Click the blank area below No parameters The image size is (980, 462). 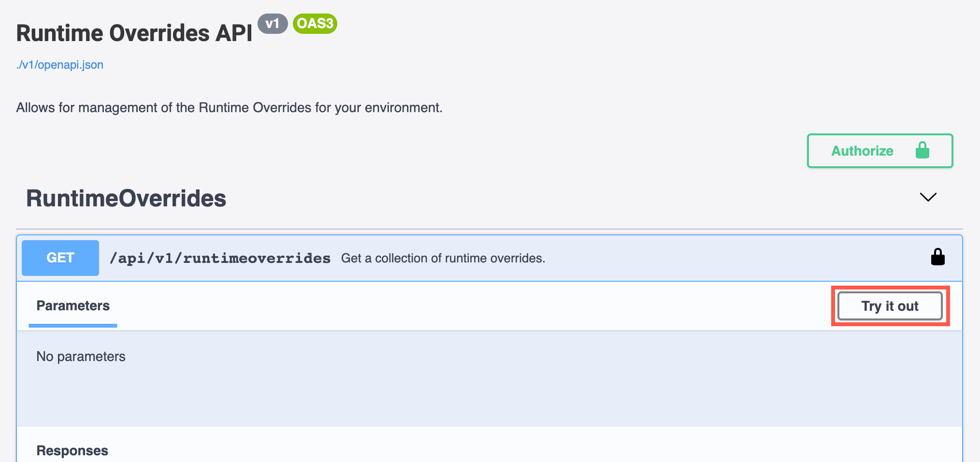tap(483, 396)
